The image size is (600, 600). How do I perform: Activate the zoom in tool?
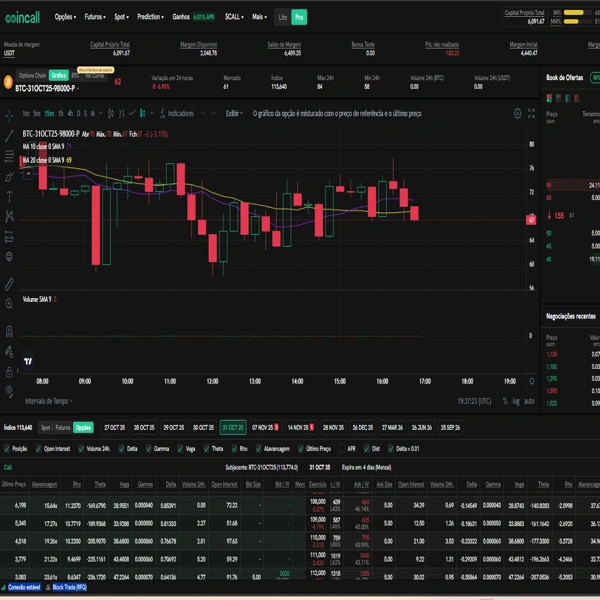click(x=9, y=304)
